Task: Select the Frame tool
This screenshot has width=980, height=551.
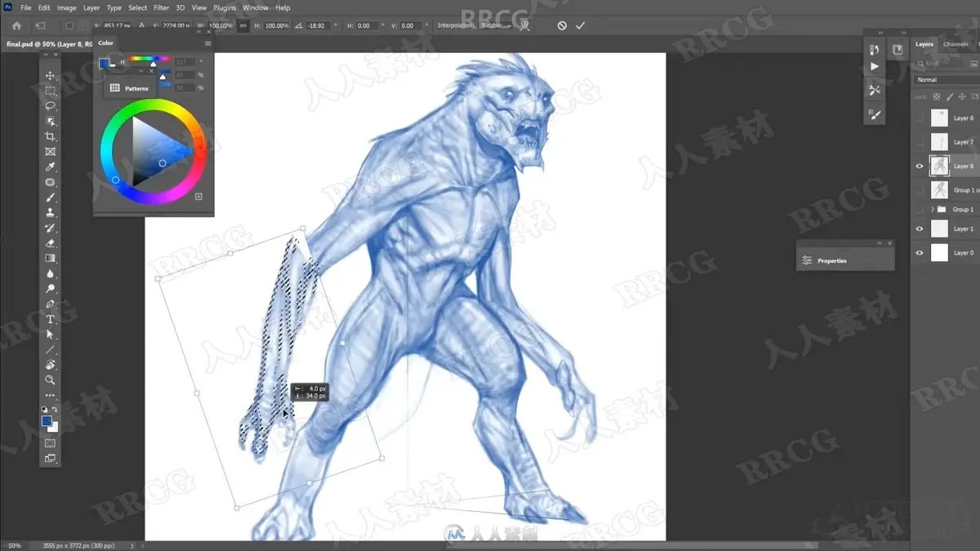Action: point(50,152)
